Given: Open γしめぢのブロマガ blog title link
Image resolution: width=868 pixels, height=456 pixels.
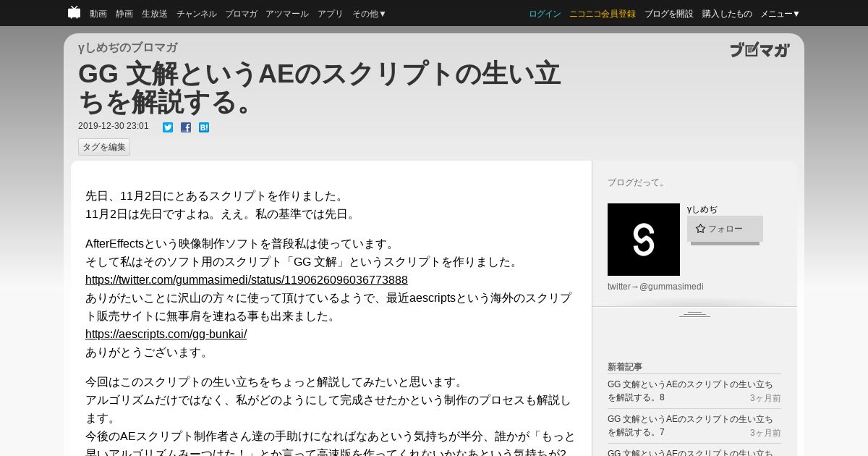Looking at the screenshot, I should 128,48.
